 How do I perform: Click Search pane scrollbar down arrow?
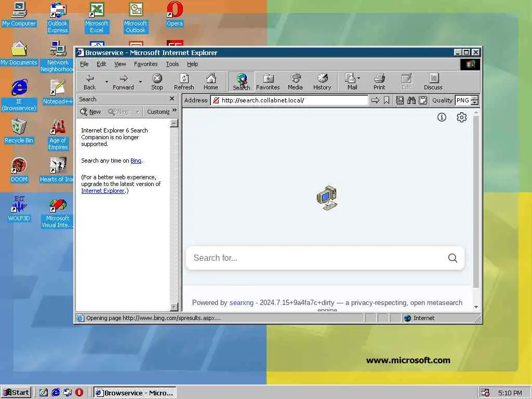[174, 307]
